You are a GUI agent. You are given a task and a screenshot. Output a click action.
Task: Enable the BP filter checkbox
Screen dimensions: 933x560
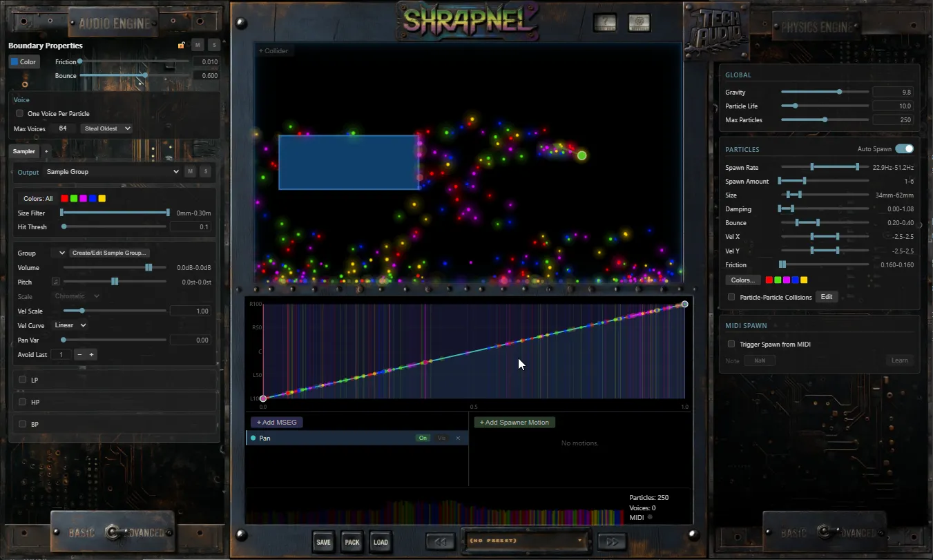point(23,424)
